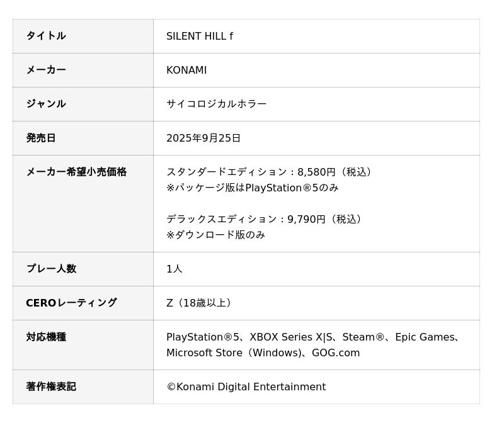Click the CEROレーティング row label
This screenshot has height=423, width=504.
71,303
